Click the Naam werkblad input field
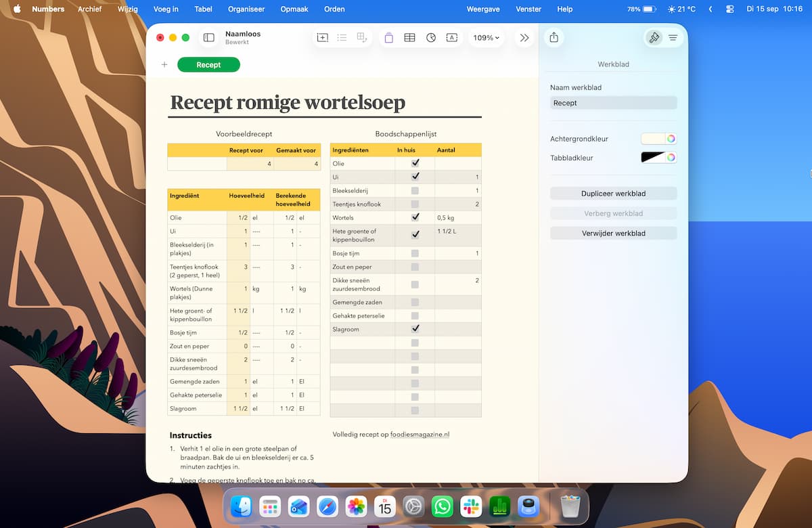Screen dimensions: 812x528 click(x=613, y=103)
